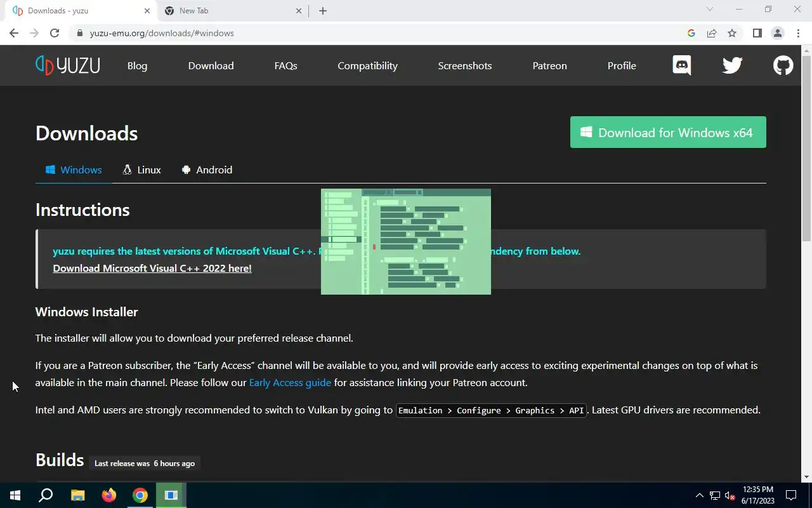Open the Blog nav item

click(137, 65)
